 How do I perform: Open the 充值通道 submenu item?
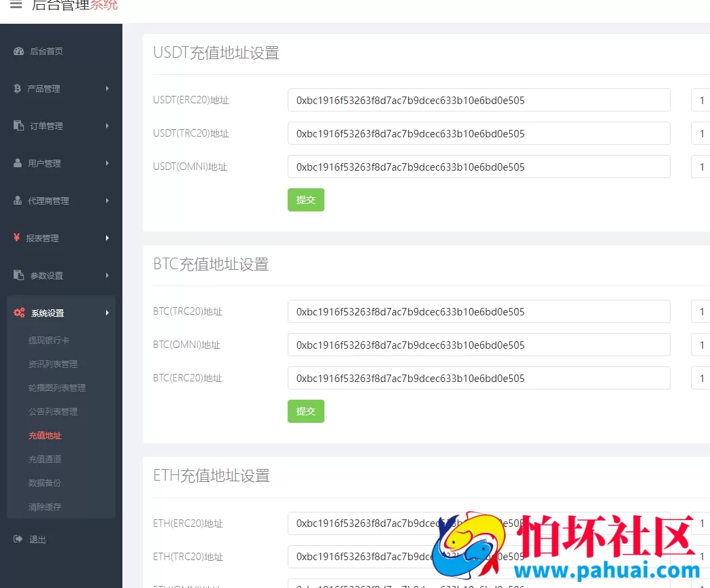[x=45, y=459]
